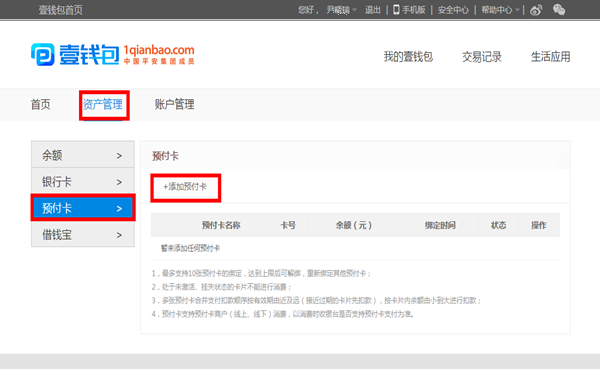600x369 pixels.
Task: Click 退出 to log out
Action: 373,10
